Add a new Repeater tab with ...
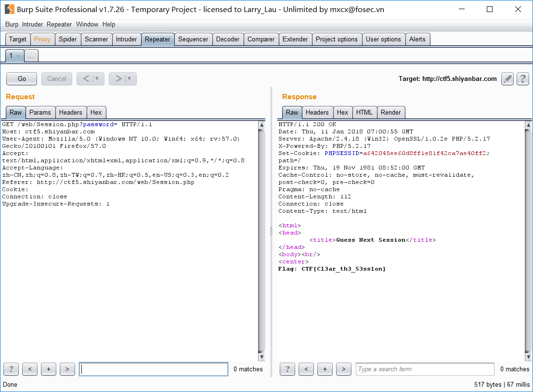 31,56
